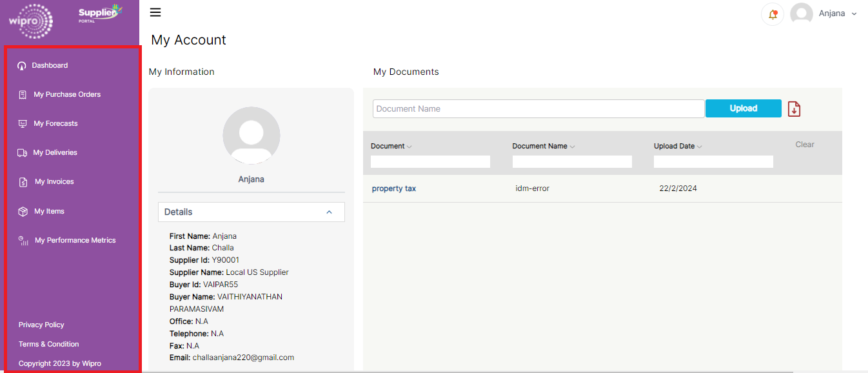Click the Document Name input field
Image resolution: width=868 pixels, height=373 pixels.
click(x=538, y=108)
